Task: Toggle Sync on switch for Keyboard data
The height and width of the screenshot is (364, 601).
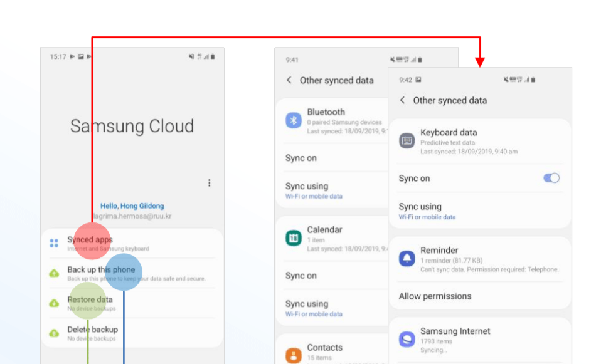Action: (551, 179)
